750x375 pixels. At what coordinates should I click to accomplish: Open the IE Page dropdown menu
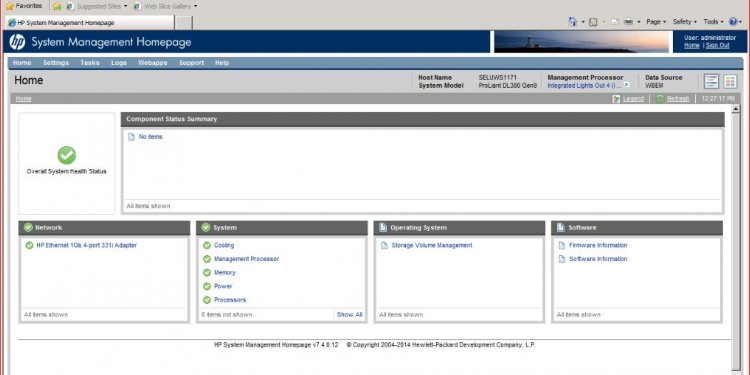pyautogui.click(x=656, y=22)
